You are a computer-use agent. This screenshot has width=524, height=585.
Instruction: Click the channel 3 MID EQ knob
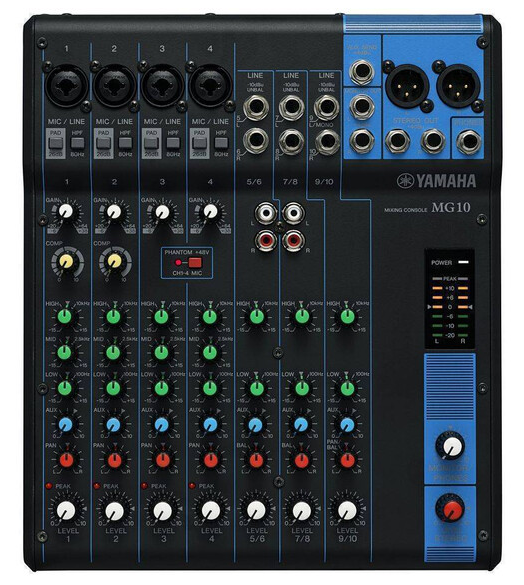coord(161,352)
